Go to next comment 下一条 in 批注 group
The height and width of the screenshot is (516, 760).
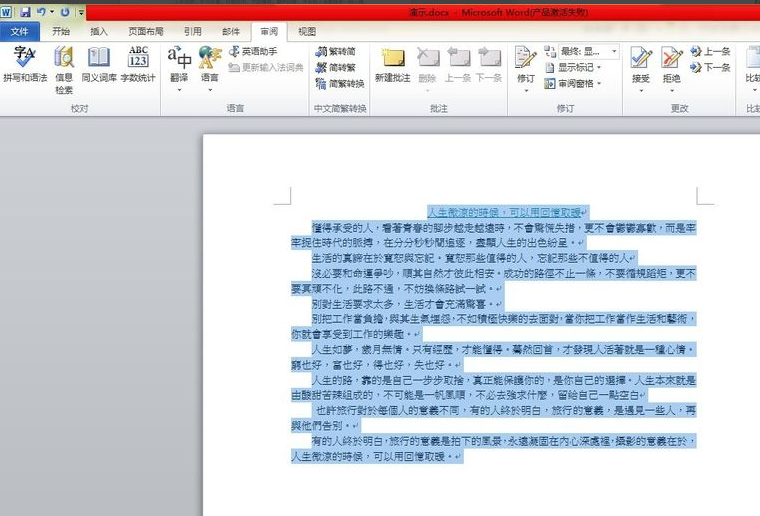(489, 64)
